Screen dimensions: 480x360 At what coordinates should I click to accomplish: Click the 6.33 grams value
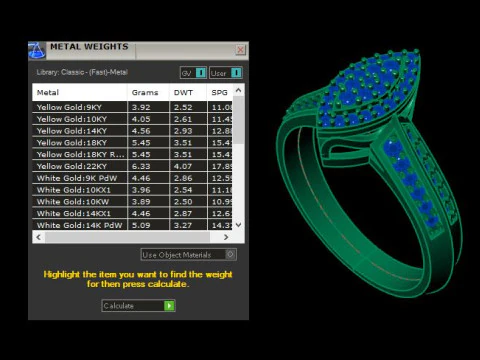(x=141, y=166)
